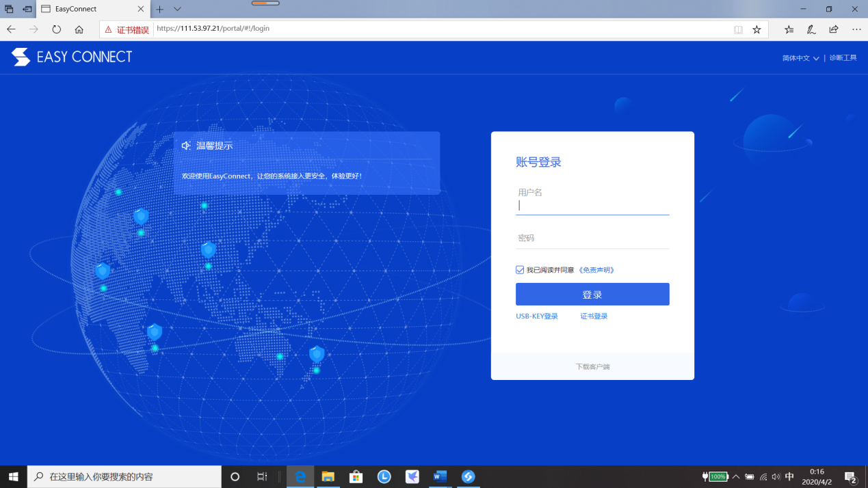868x488 pixels.
Task: Add notes with the pen icon
Action: point(811,29)
